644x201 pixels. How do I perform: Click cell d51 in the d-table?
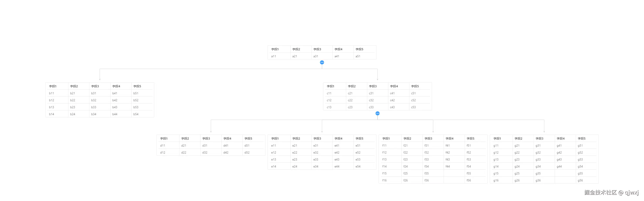tap(247, 145)
